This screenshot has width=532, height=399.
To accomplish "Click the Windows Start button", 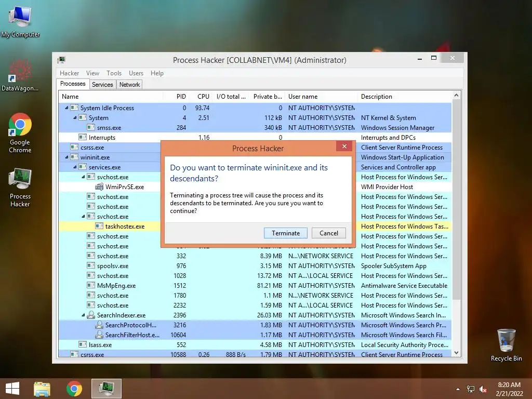I will pos(12,389).
